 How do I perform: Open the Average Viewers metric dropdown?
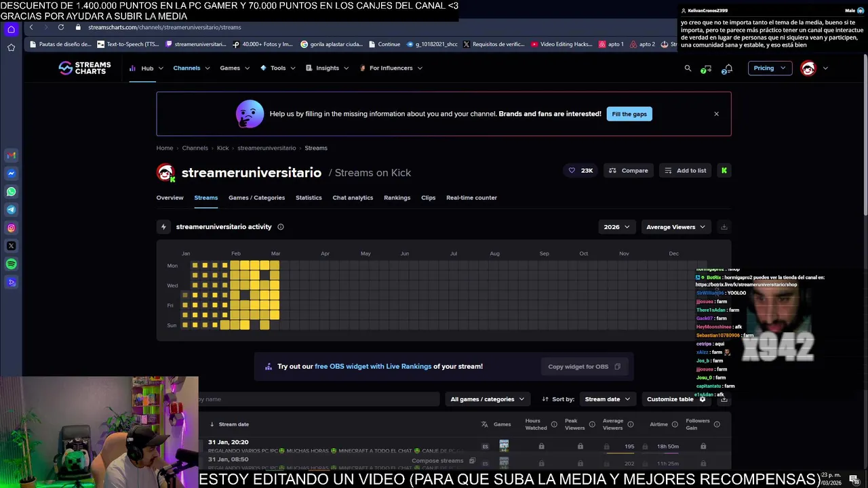pyautogui.click(x=675, y=227)
